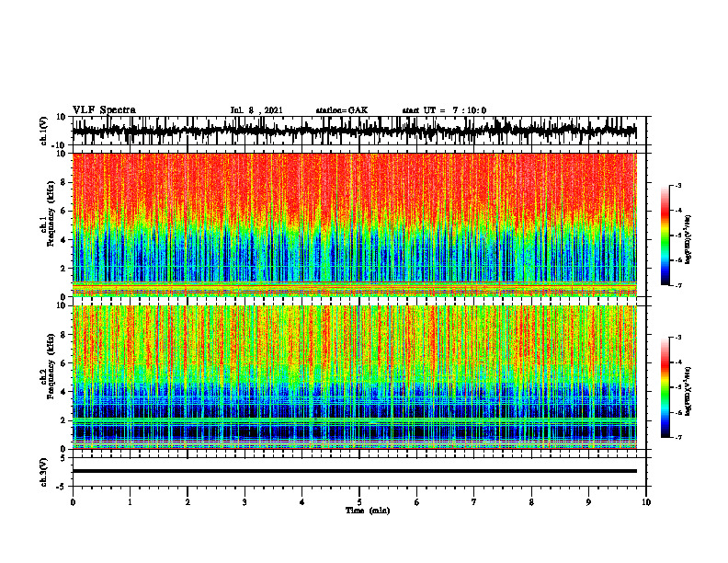Click the ch.1 frequency tick label "4"
Screen dimensions: 728x563
[63, 240]
